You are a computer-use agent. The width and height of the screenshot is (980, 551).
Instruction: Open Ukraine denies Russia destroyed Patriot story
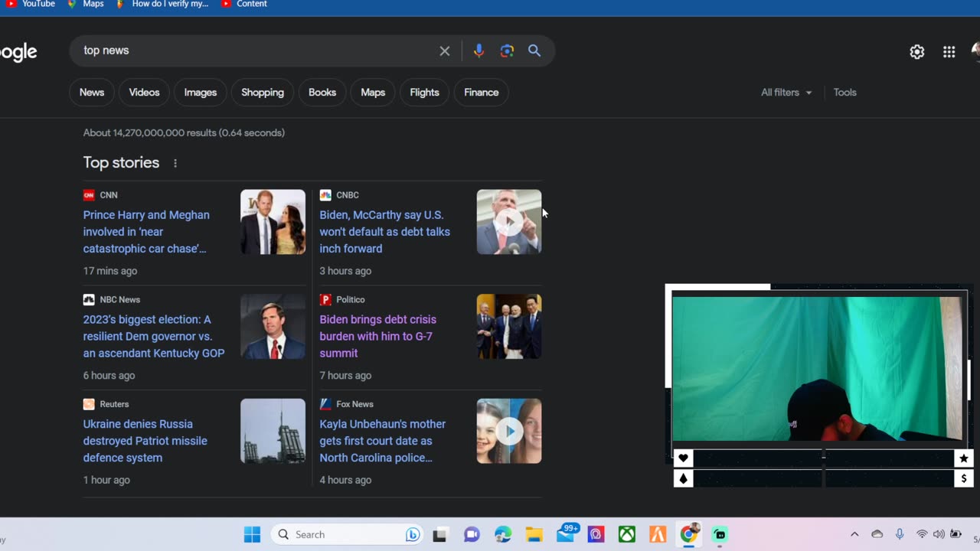coord(145,441)
